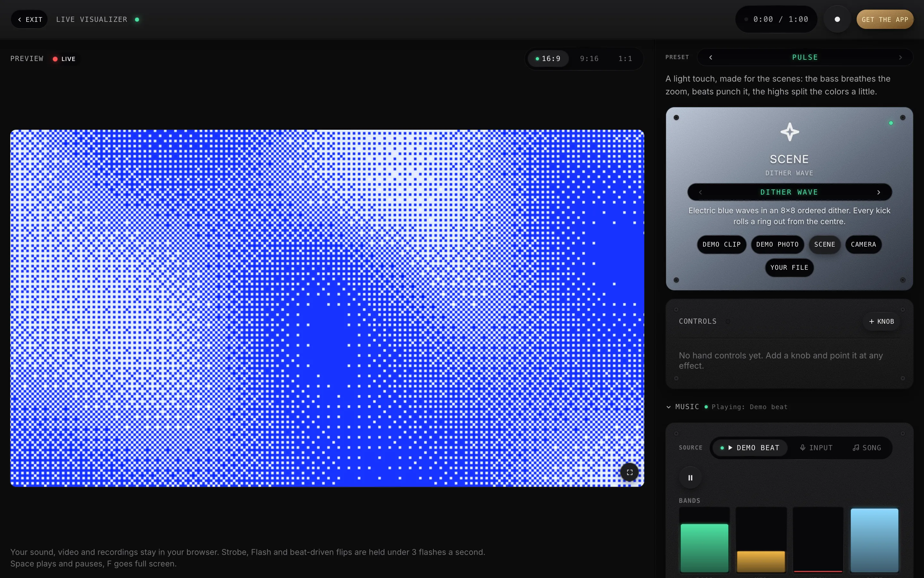This screenshot has height=578, width=924.
Task: Switch to next scene via right arrow
Action: coord(878,192)
